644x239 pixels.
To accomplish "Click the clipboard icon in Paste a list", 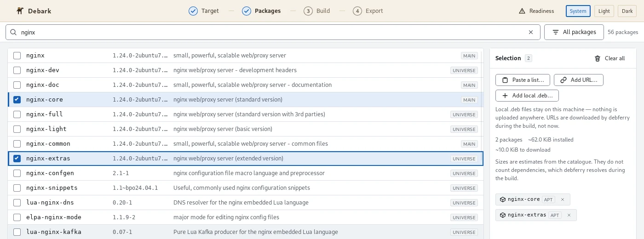I will click(505, 80).
